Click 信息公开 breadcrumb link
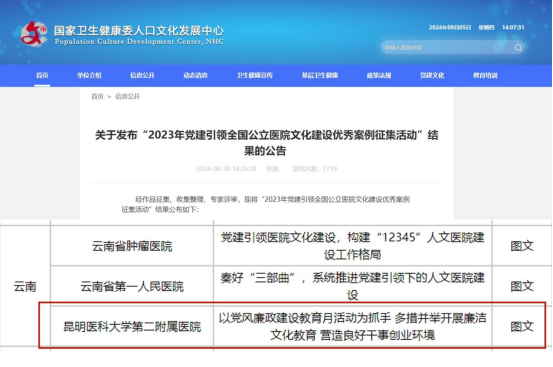The image size is (553, 367). [x=127, y=97]
